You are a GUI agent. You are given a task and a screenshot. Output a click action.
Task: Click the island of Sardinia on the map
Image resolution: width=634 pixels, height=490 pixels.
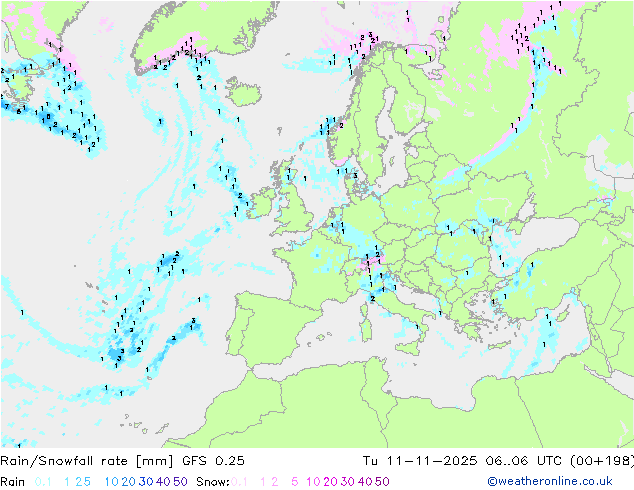point(366,330)
